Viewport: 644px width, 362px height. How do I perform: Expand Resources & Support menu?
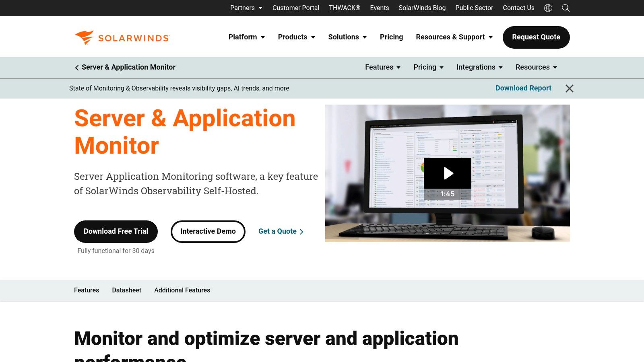coord(454,37)
